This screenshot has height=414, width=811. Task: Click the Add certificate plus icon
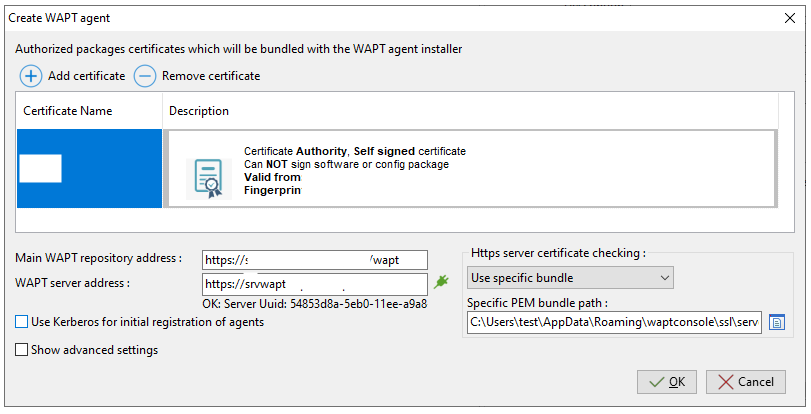point(31,76)
